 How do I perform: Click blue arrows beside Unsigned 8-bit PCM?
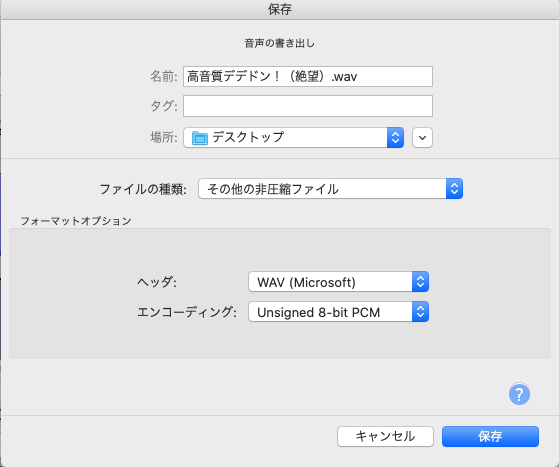420,312
